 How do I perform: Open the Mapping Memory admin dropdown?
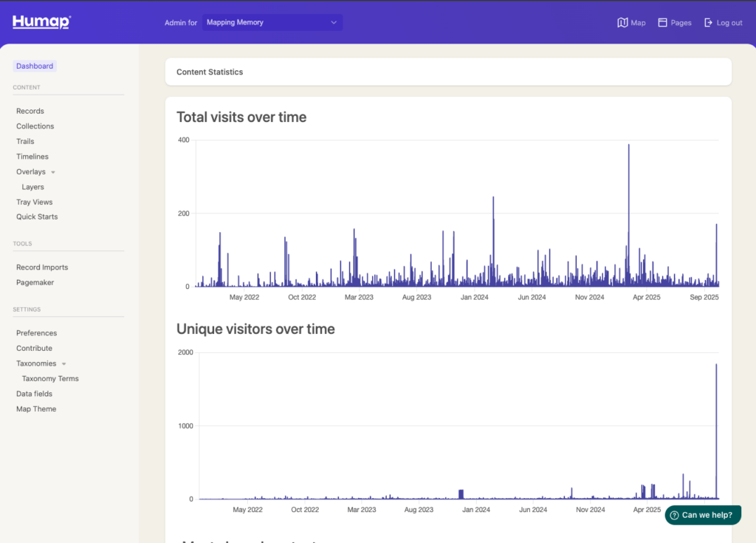click(272, 23)
